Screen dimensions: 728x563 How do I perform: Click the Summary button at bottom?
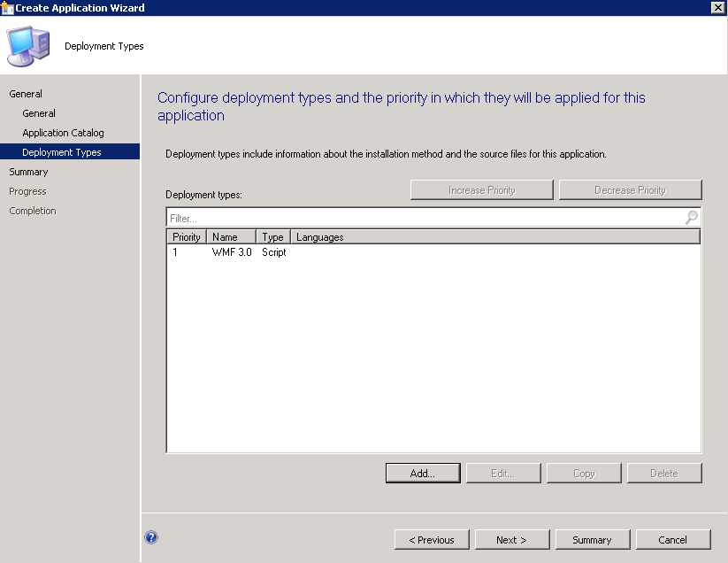pyautogui.click(x=593, y=540)
